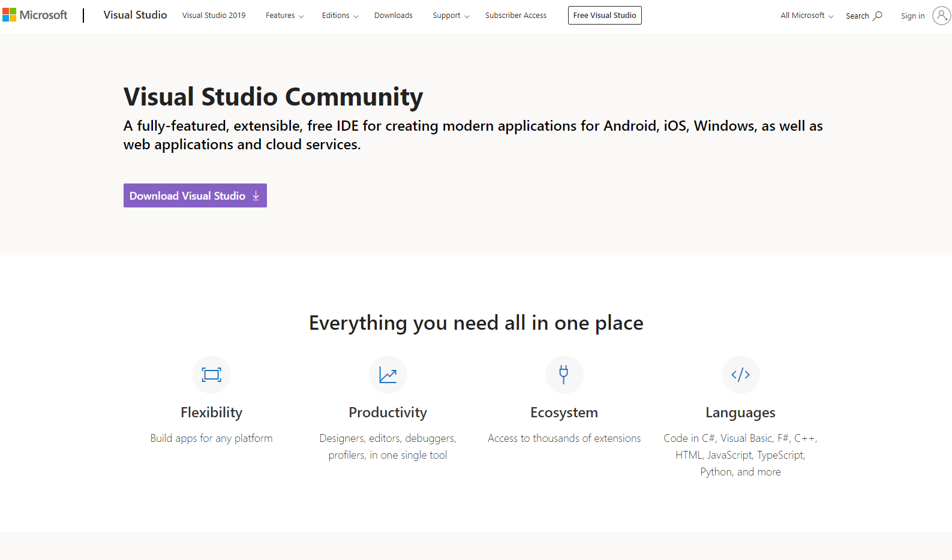Image resolution: width=952 pixels, height=560 pixels.
Task: Click the Languages heading
Action: coord(740,413)
